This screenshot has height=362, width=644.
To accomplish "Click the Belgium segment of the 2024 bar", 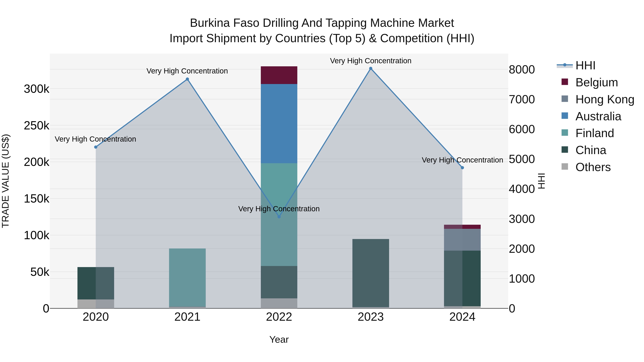I will 462,227.
